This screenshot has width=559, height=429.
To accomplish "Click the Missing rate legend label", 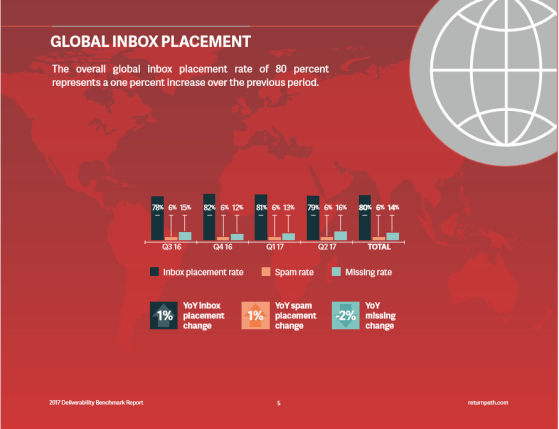I will 369,272.
